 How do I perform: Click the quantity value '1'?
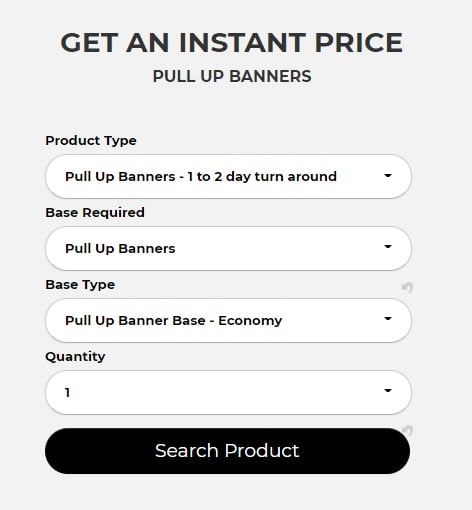(68, 393)
